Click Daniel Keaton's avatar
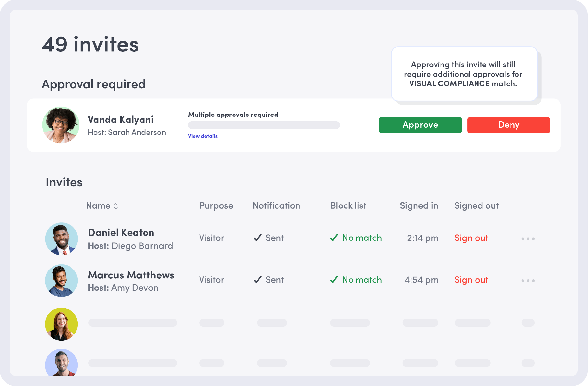588x386 pixels. (x=61, y=239)
